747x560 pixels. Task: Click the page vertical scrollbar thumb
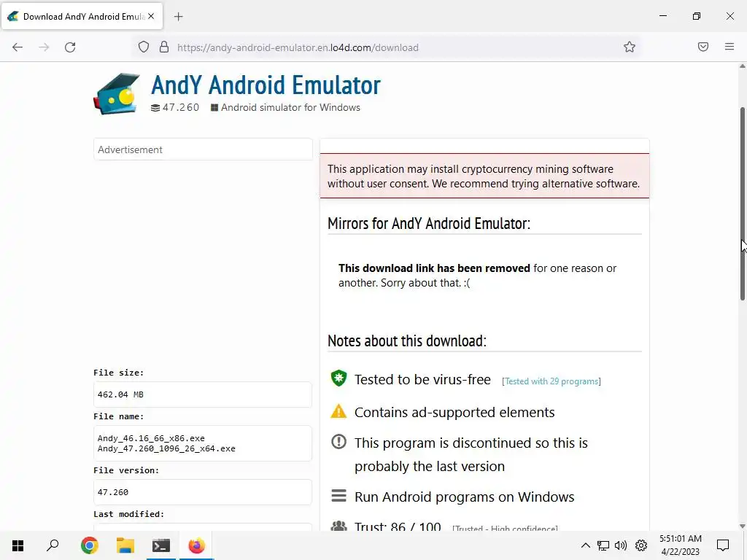(742, 204)
